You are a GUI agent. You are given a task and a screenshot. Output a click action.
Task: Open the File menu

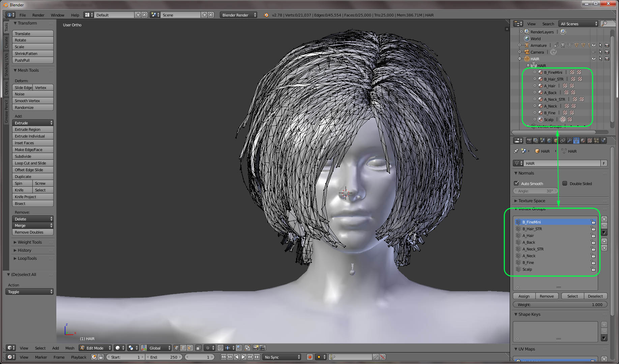click(x=23, y=15)
